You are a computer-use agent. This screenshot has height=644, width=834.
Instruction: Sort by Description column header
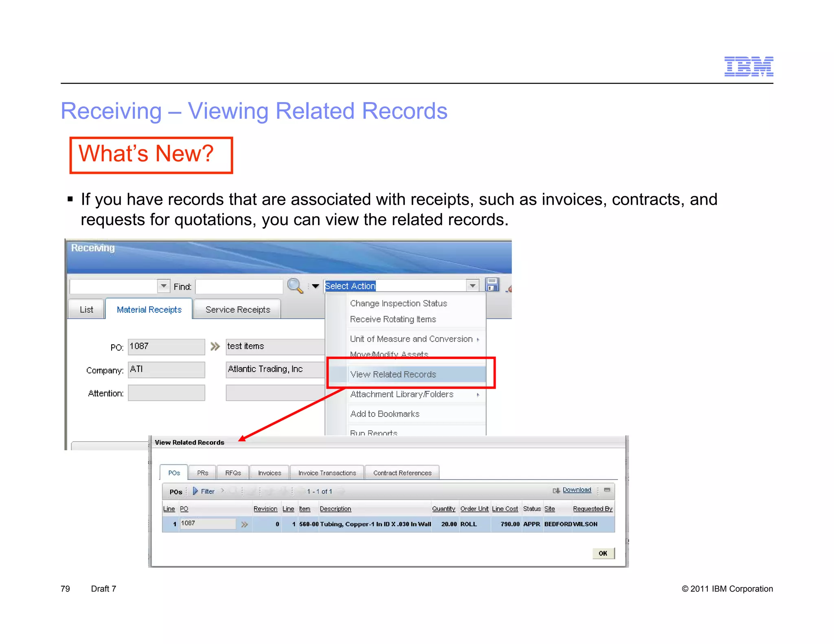335,509
